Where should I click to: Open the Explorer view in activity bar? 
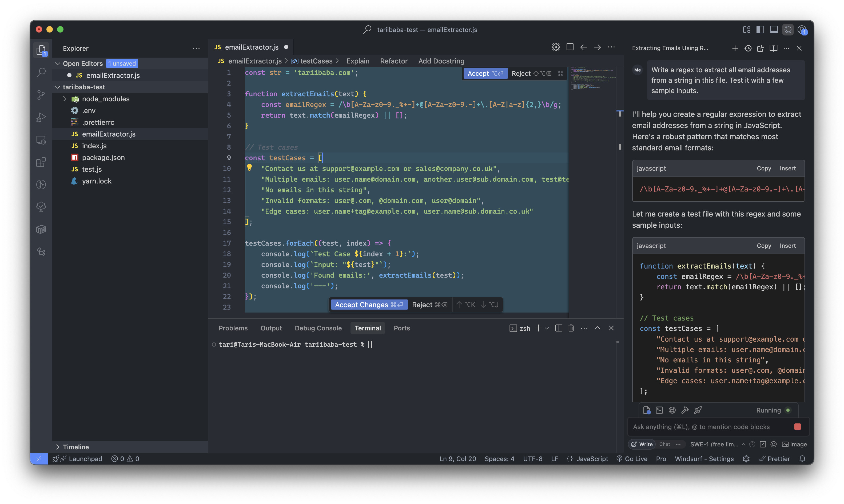(x=41, y=50)
